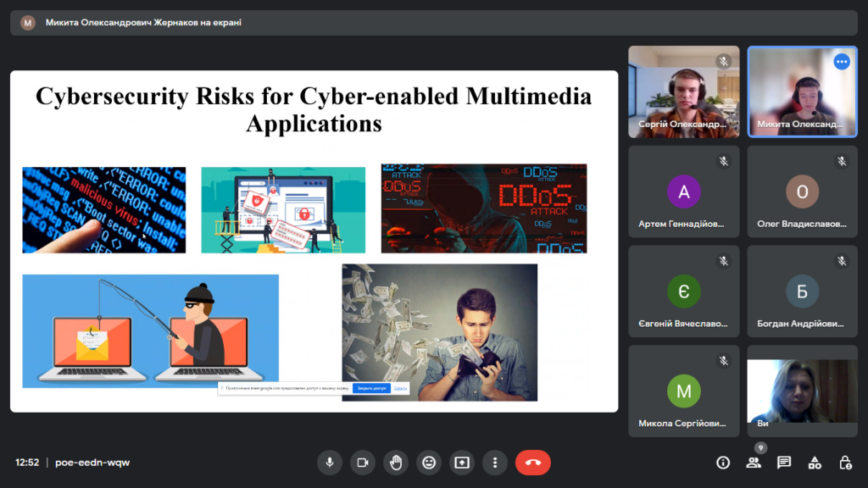Open host controls lock icon
The width and height of the screenshot is (868, 488).
pos(845,463)
